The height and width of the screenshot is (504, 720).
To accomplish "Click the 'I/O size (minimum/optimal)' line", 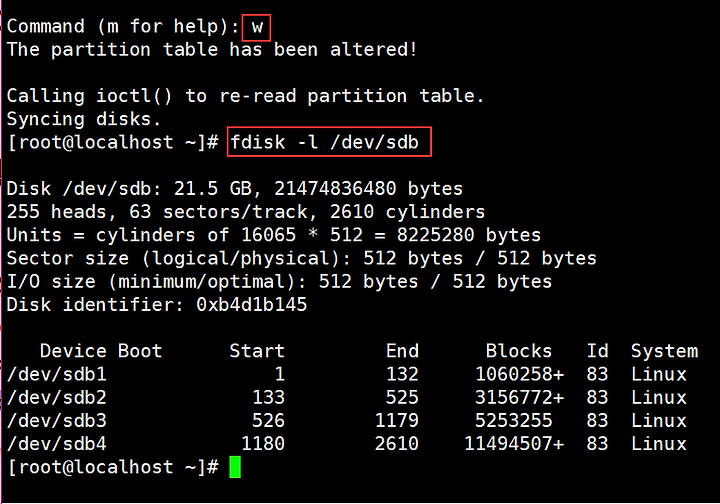I will (279, 281).
